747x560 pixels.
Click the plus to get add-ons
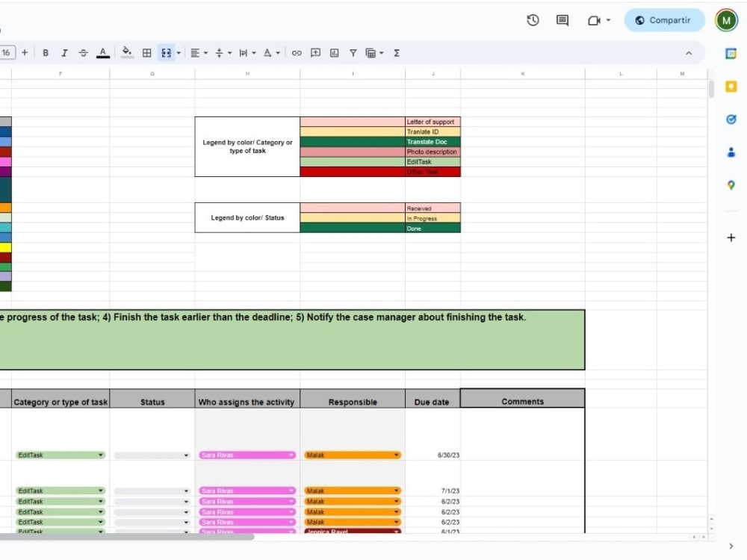pos(731,237)
